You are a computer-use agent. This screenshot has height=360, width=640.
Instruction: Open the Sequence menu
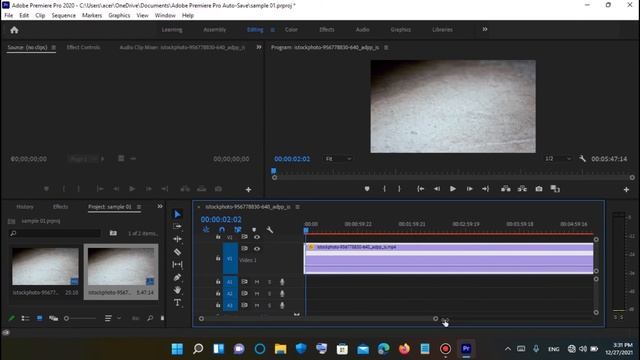(63, 16)
